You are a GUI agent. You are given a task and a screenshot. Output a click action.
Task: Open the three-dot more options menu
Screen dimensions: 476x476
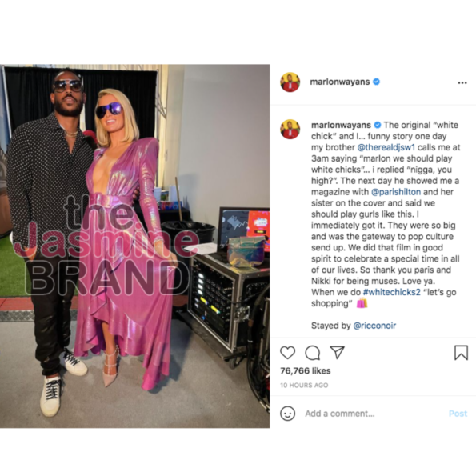tap(462, 82)
